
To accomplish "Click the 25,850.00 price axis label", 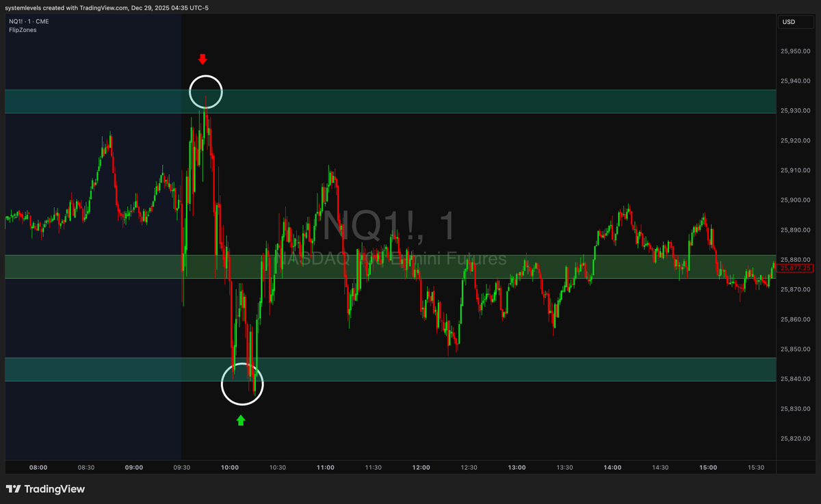I will [796, 349].
